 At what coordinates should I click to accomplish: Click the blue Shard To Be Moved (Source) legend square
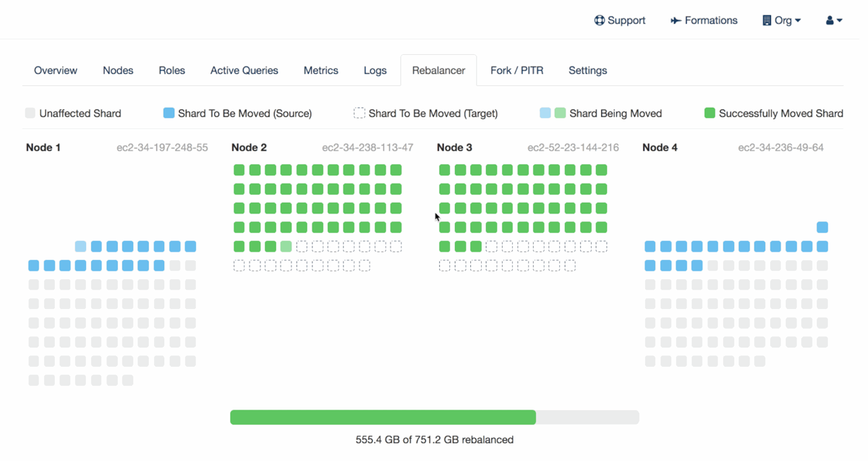click(x=168, y=113)
